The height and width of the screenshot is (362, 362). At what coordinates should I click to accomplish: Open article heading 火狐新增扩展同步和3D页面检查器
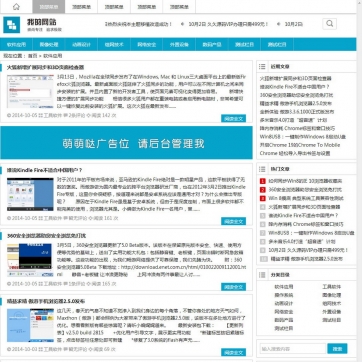pos(45,67)
